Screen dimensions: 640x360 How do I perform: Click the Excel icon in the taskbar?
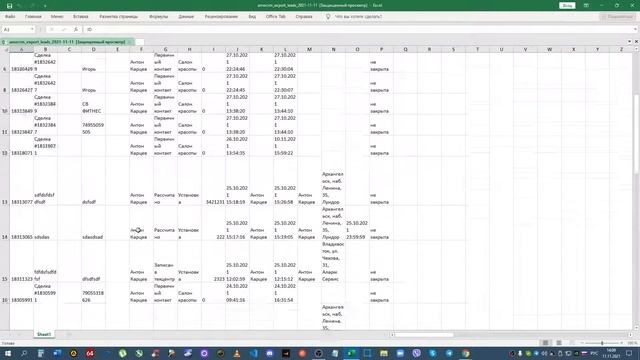pyautogui.click(x=351, y=353)
